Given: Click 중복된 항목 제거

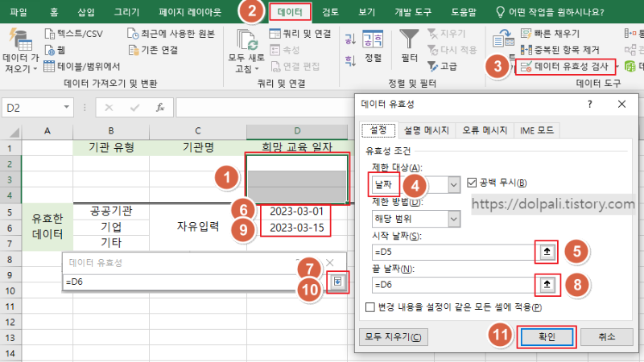Looking at the screenshot, I should tap(559, 50).
